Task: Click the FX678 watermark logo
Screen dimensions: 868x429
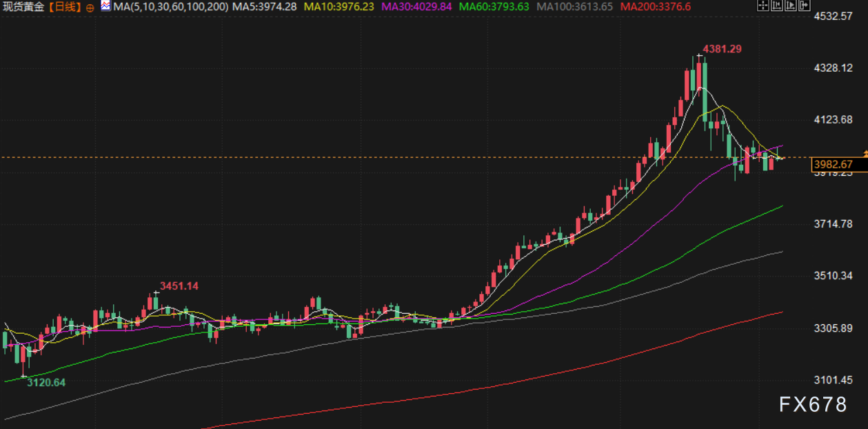Action: 813,405
